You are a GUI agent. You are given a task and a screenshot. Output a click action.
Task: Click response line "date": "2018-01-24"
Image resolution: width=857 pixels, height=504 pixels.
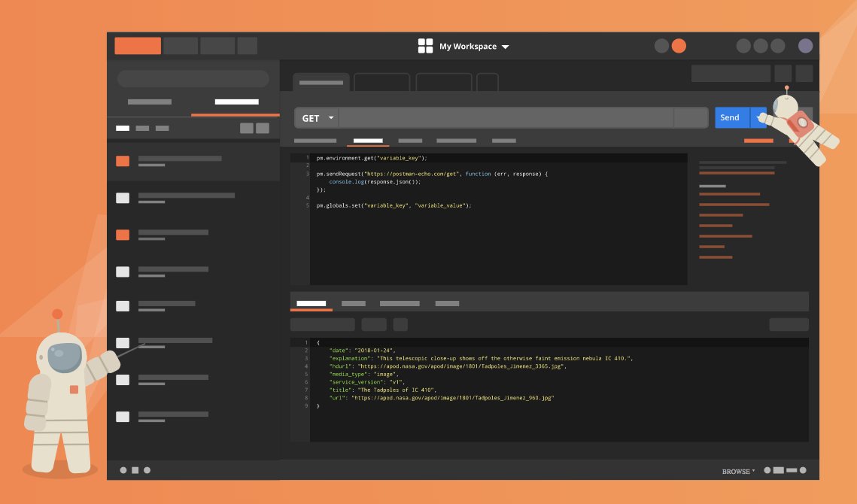[362, 351]
